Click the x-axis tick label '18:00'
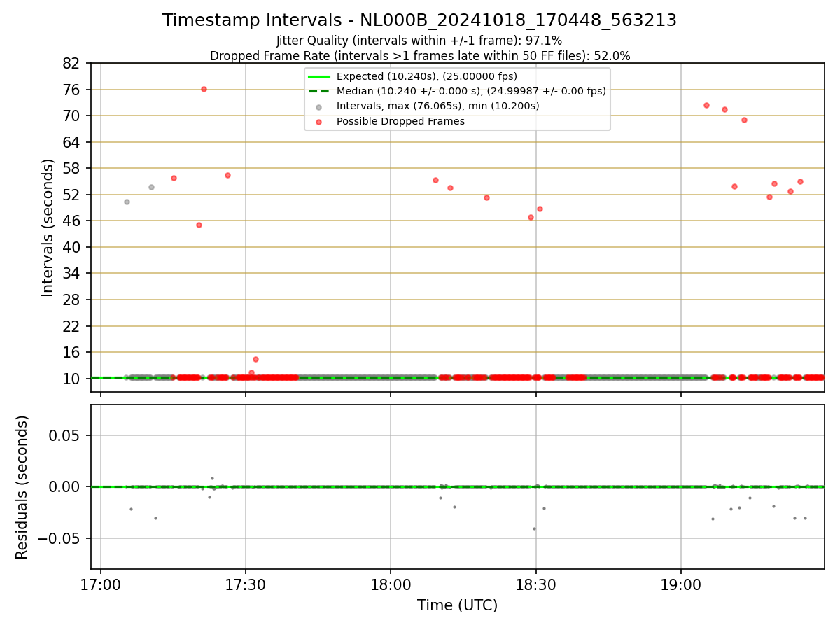The width and height of the screenshot is (840, 630). (x=391, y=584)
